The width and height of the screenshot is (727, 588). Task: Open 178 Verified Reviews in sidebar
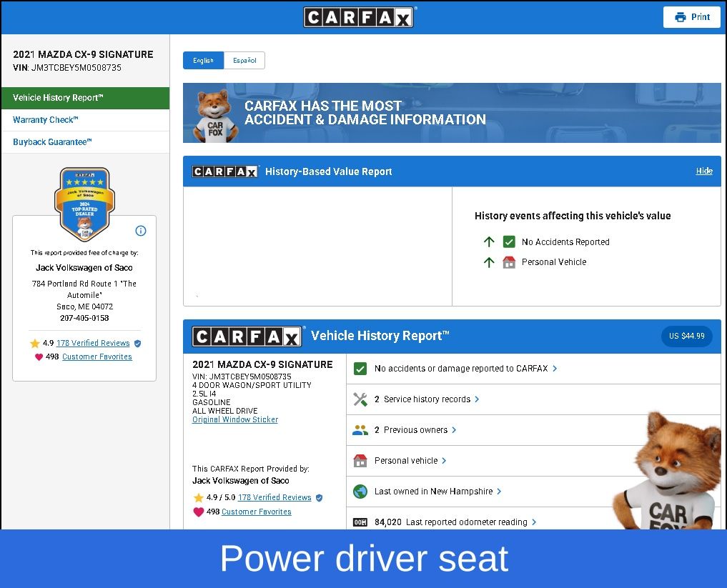pyautogui.click(x=93, y=343)
